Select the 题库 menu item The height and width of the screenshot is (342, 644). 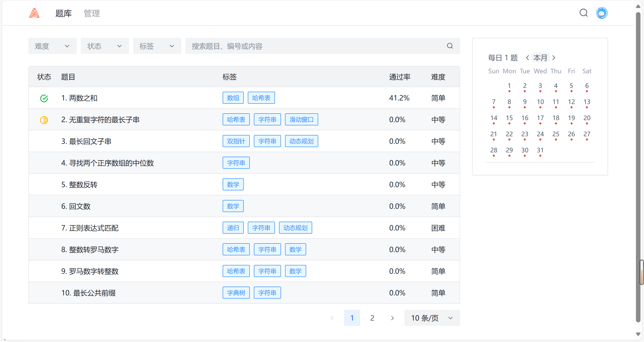(x=63, y=13)
